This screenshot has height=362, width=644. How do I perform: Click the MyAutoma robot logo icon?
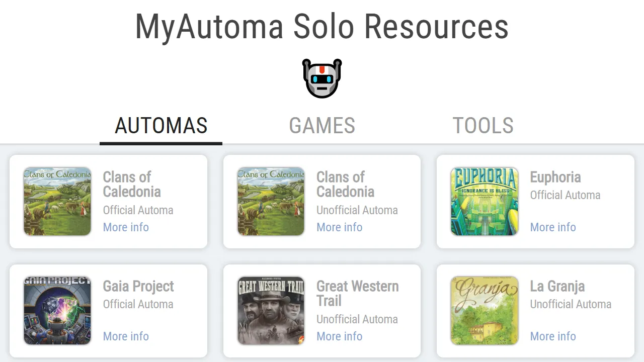321,78
